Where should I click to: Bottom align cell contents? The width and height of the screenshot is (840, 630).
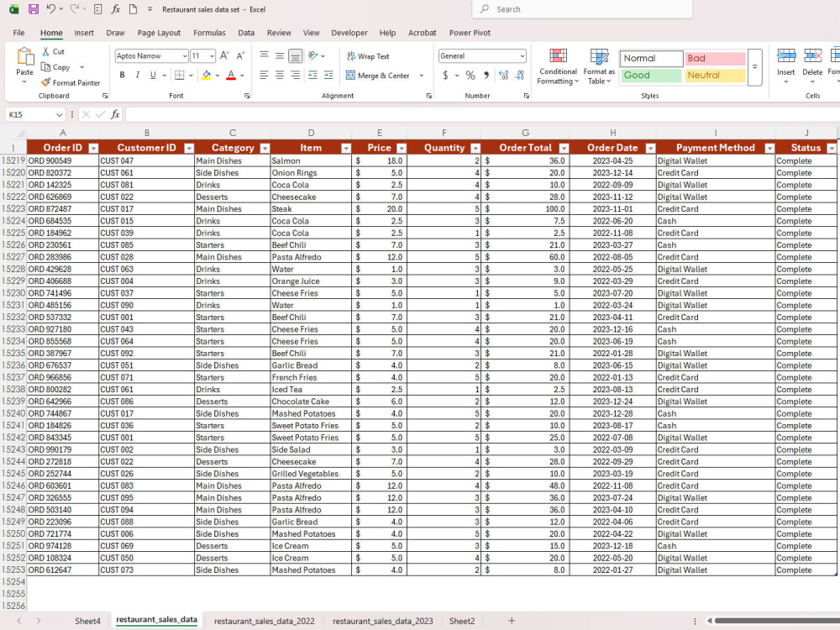(295, 55)
